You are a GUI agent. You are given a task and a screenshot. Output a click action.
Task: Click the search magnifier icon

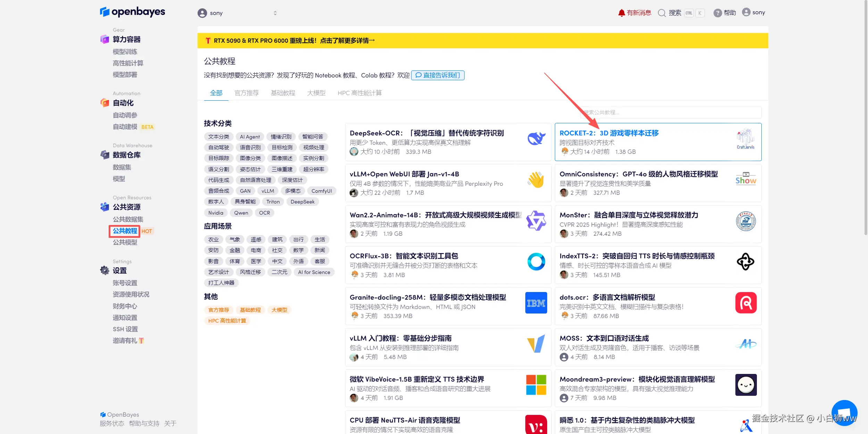662,13
